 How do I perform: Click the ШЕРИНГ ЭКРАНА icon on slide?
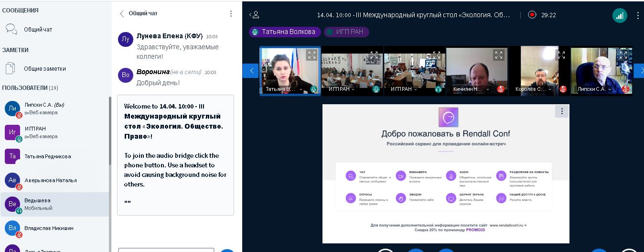pos(451,198)
